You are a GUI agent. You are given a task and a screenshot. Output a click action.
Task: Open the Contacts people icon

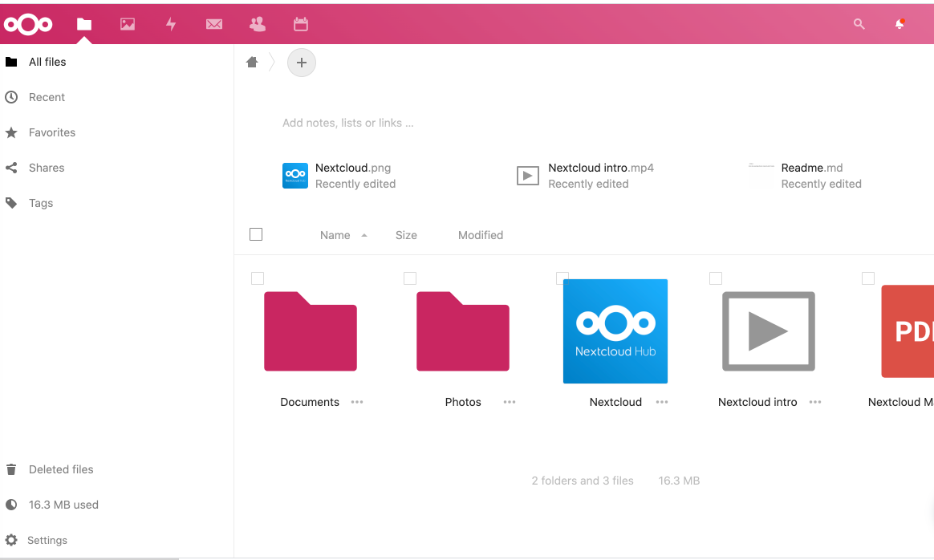tap(258, 24)
